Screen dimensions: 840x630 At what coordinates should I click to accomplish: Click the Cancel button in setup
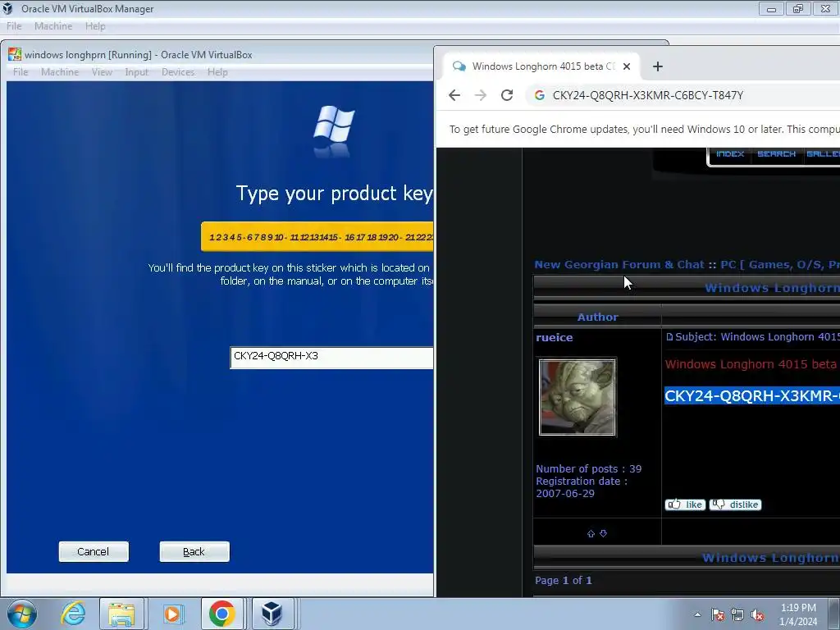(94, 551)
